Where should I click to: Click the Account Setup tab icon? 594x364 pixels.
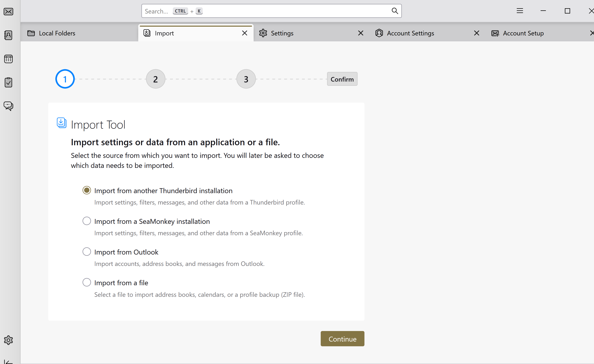click(x=495, y=33)
